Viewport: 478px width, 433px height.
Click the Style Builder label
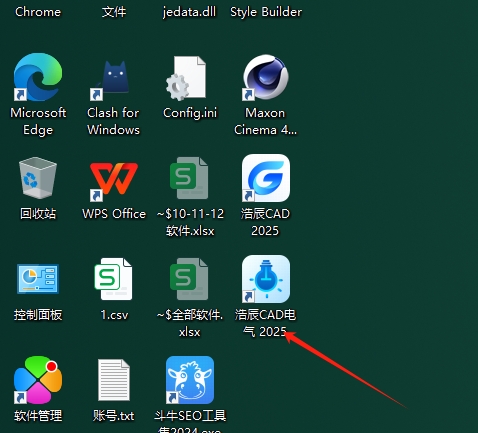coord(266,12)
